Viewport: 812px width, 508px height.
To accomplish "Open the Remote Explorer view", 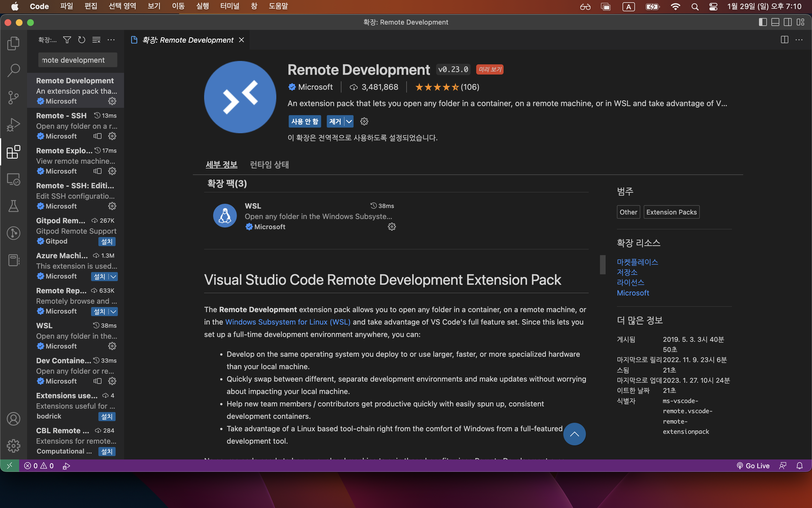I will (14, 179).
